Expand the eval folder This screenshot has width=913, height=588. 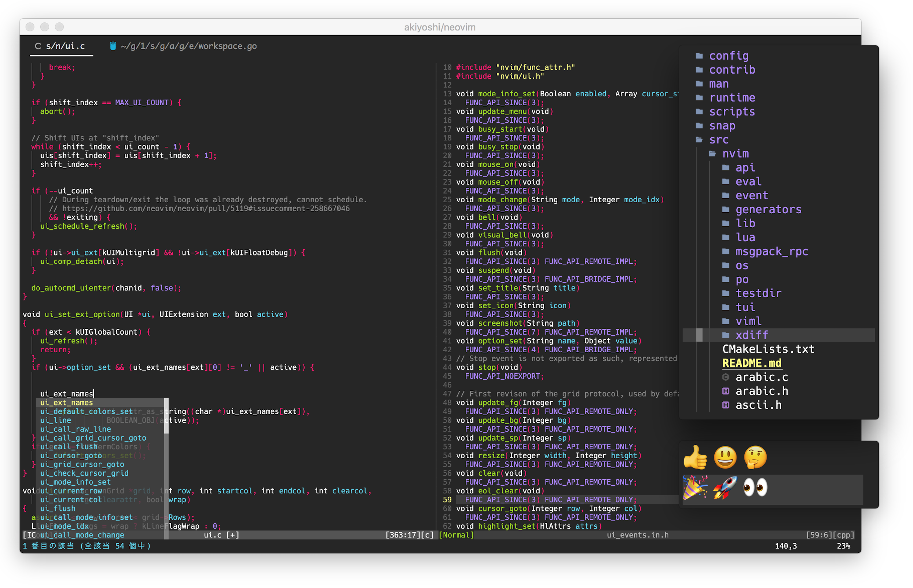pyautogui.click(x=726, y=182)
